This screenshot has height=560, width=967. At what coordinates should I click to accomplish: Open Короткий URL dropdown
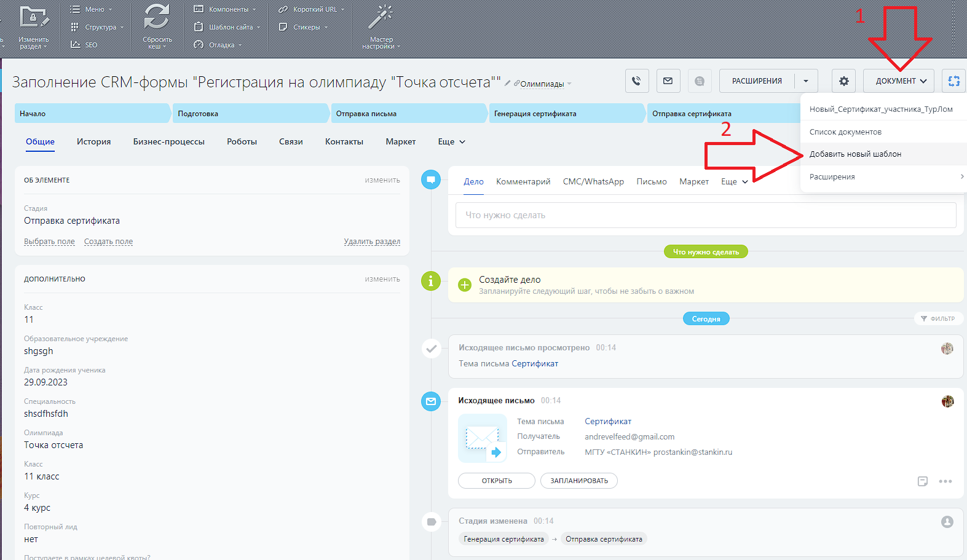point(312,9)
